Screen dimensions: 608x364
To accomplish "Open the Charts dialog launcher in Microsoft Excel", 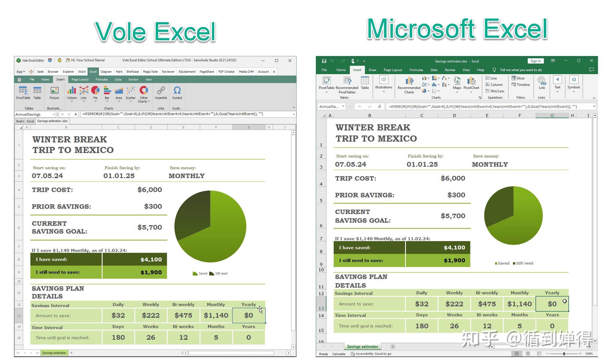I will pos(480,98).
